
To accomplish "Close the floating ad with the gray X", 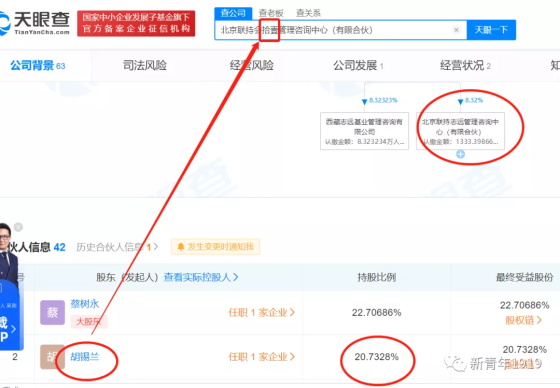I will [x=18, y=227].
